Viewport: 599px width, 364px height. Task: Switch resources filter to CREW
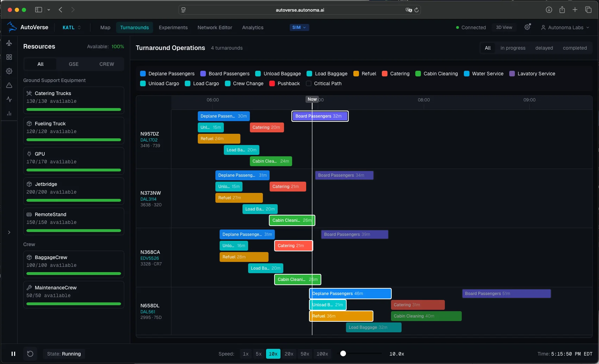tap(107, 64)
